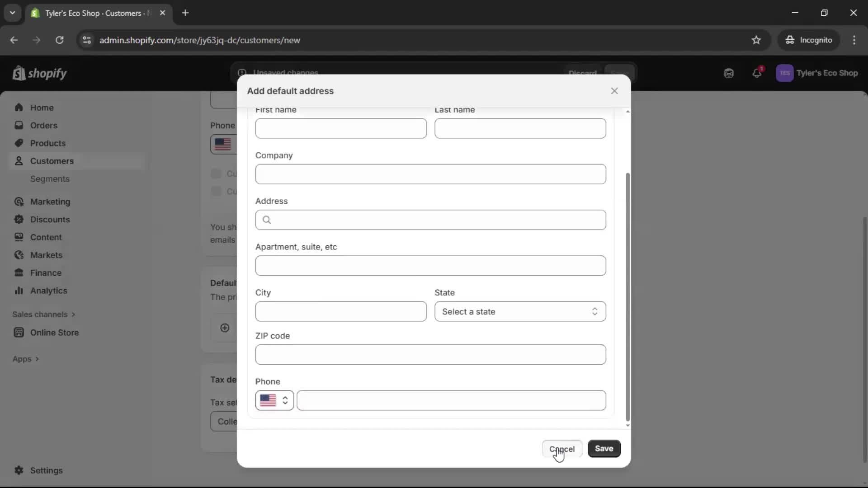Open the phone country flag selector
The height and width of the screenshot is (488, 868).
(x=274, y=400)
